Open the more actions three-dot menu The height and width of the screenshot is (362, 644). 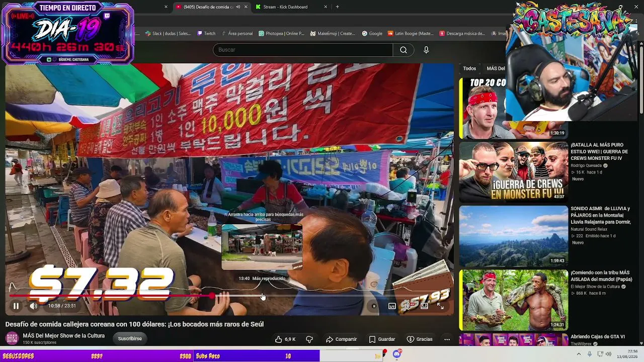pyautogui.click(x=447, y=339)
